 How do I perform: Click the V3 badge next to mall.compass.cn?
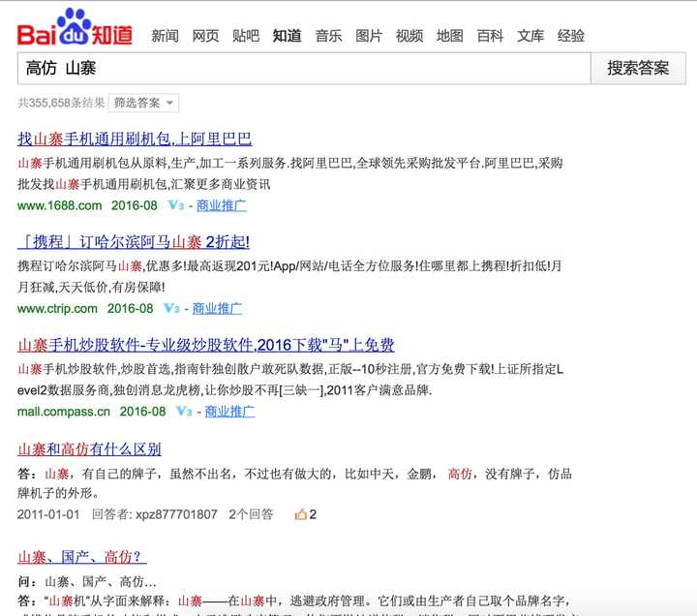click(184, 412)
